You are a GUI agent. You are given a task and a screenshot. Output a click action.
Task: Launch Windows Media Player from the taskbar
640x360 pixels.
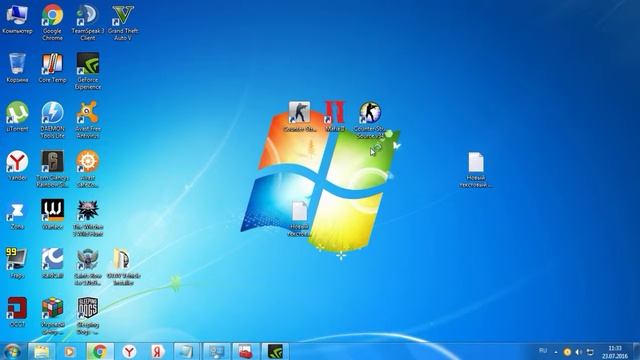[x=70, y=351]
